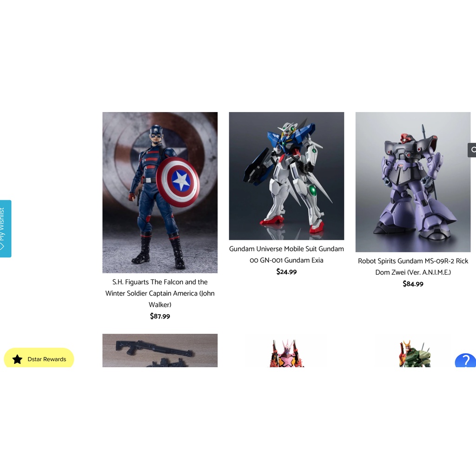Open the Dstar Rewards button
Screen dimensions: 476x476
tap(39, 357)
